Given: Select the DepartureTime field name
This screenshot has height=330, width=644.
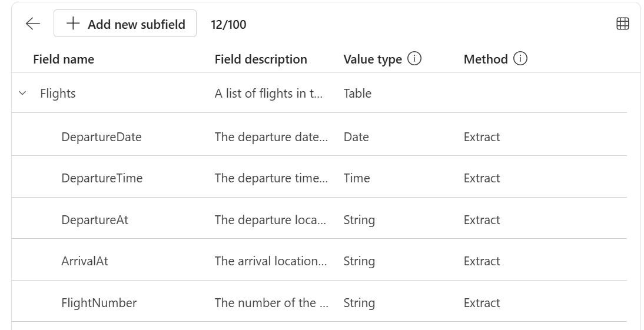Looking at the screenshot, I should pos(102,178).
